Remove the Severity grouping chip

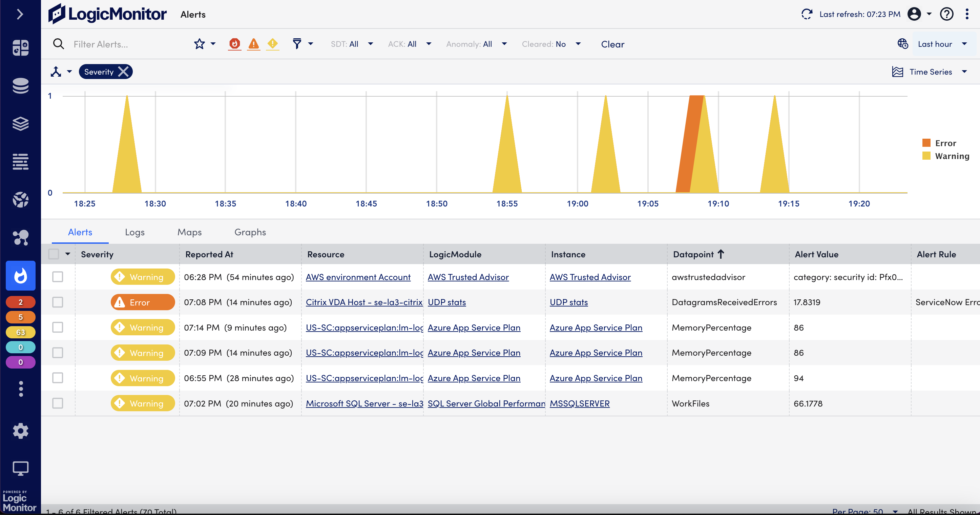coord(123,72)
